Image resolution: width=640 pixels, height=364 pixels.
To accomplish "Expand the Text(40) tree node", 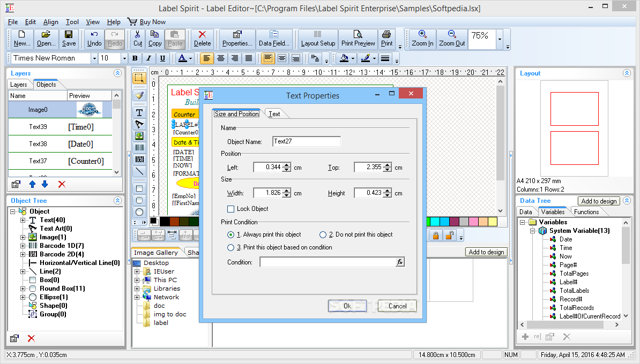I will pyautogui.click(x=23, y=220).
